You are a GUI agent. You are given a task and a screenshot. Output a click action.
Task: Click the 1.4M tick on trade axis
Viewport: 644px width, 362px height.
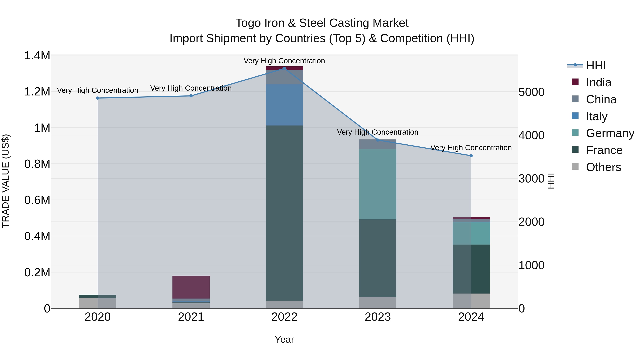click(x=37, y=55)
